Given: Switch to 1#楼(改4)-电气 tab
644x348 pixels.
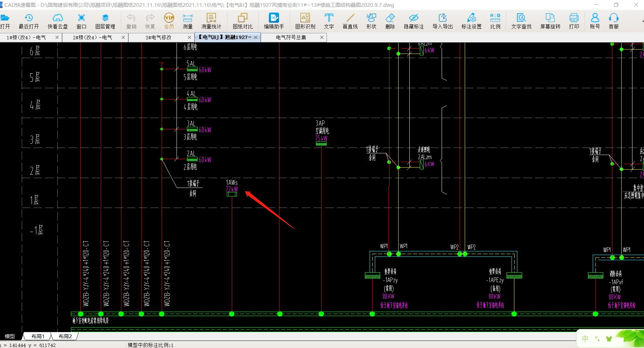Looking at the screenshot, I should point(26,37).
